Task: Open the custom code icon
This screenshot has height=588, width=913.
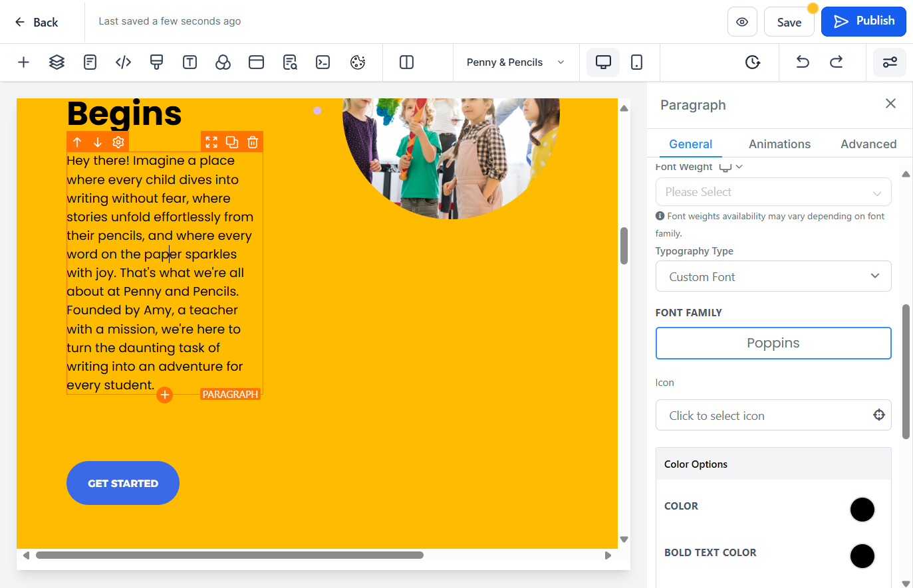Action: [123, 62]
